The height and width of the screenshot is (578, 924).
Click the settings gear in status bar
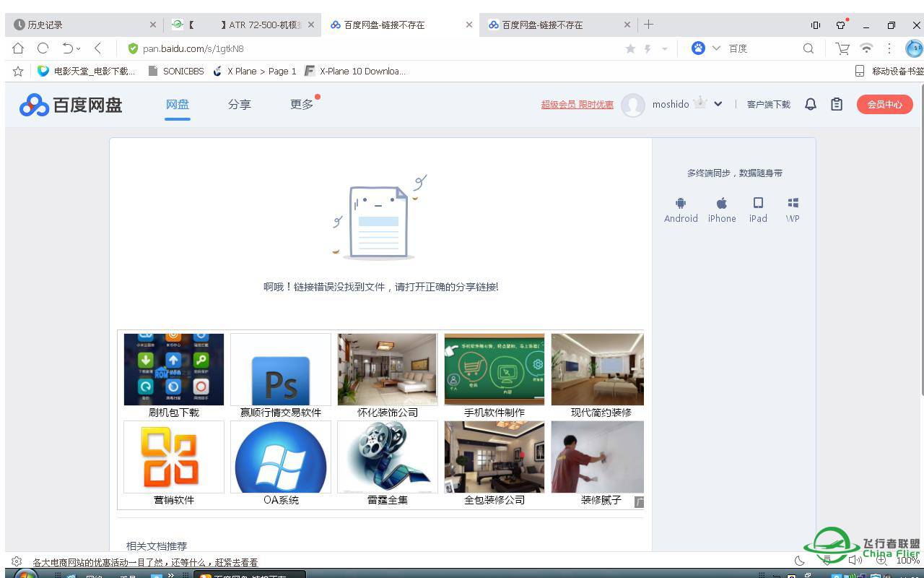(x=17, y=561)
